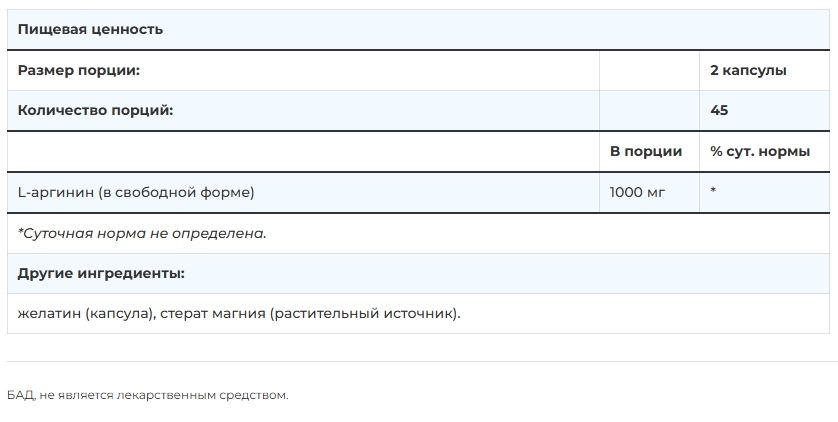Image resolution: width=838 pixels, height=422 pixels.
Task: Click the divider line above the БАД disclaimer
Action: [419, 362]
